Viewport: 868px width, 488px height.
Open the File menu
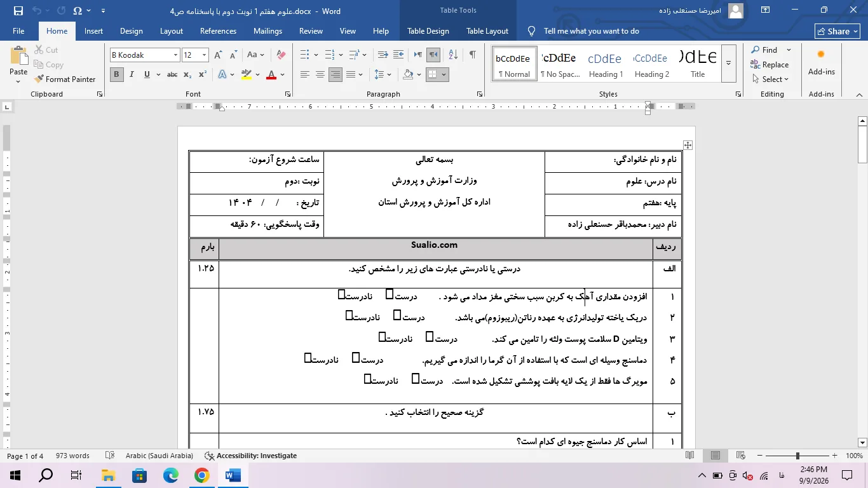click(x=18, y=31)
